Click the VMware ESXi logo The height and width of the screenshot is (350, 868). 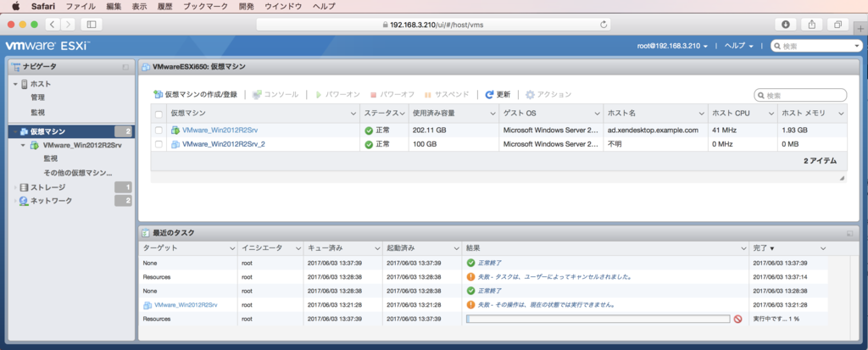[x=47, y=46]
